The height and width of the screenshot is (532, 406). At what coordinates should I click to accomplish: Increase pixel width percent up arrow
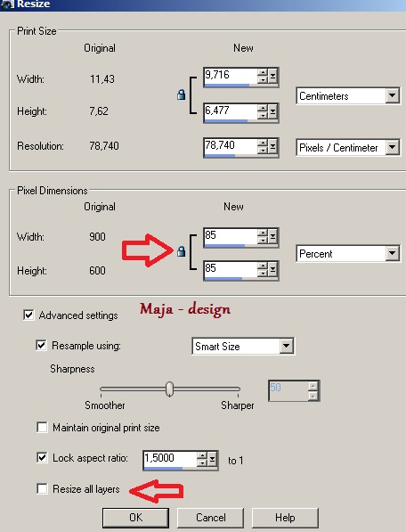pos(262,233)
